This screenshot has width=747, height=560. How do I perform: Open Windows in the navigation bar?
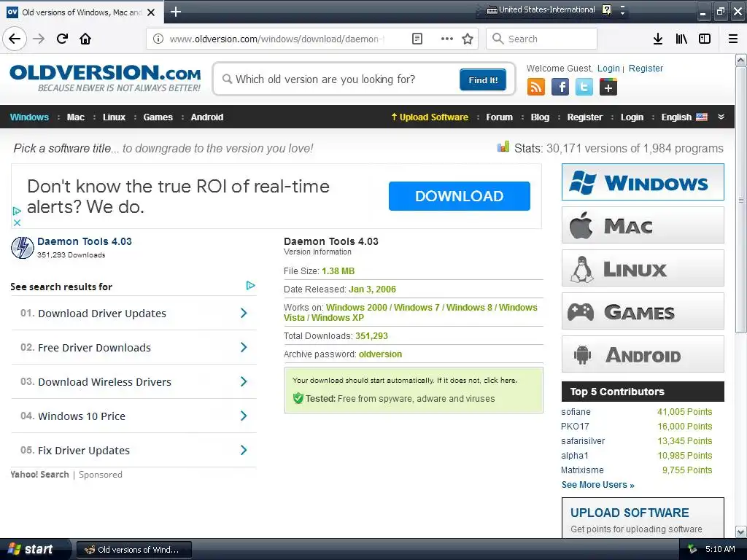(x=29, y=117)
